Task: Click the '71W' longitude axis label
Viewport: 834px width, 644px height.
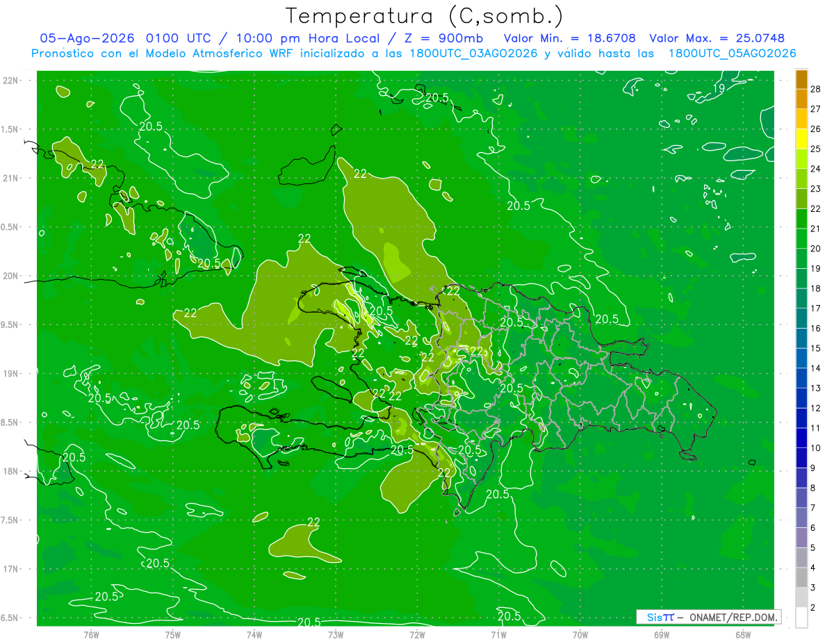Action: tap(498, 635)
